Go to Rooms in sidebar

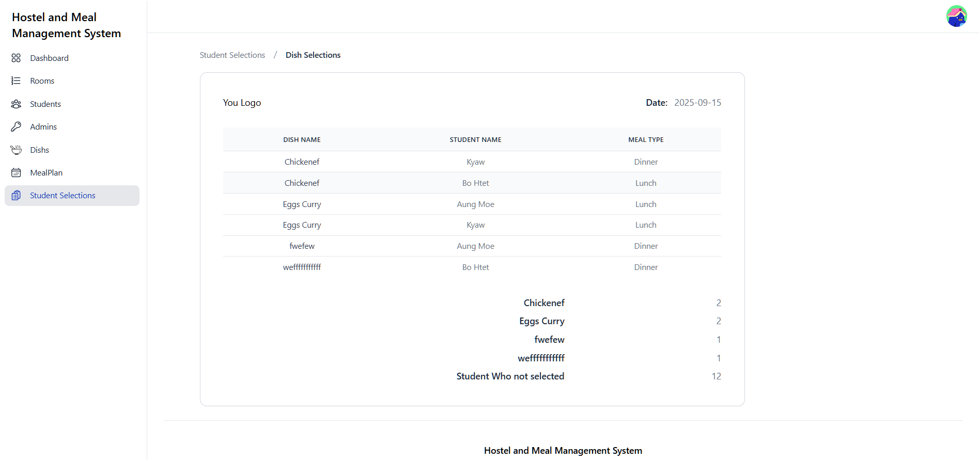[42, 81]
